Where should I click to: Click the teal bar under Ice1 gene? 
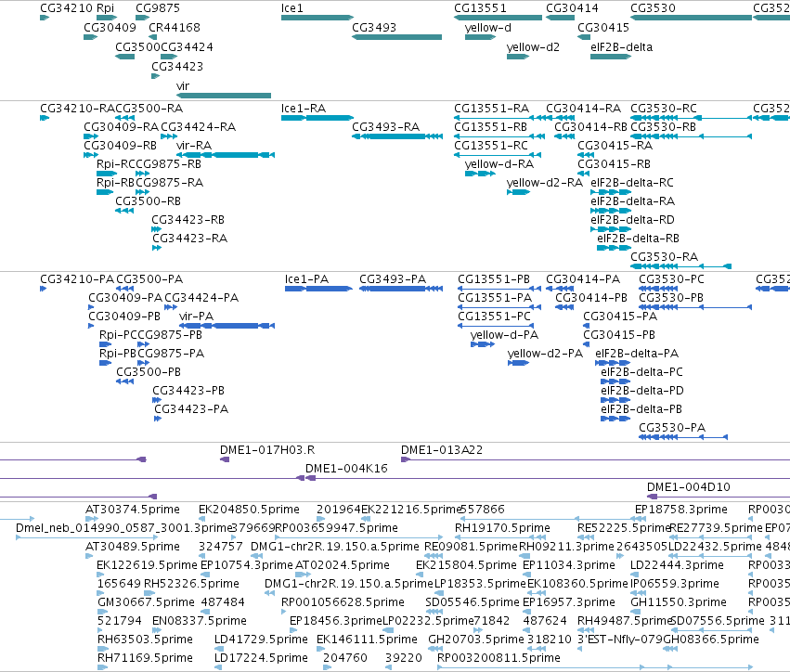(317, 18)
